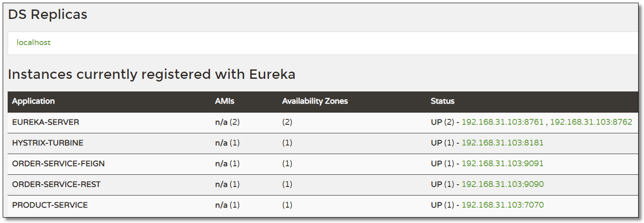Screen dimensions: 644x223
Task: Open the localhost DS replica link
Action: pyautogui.click(x=33, y=43)
